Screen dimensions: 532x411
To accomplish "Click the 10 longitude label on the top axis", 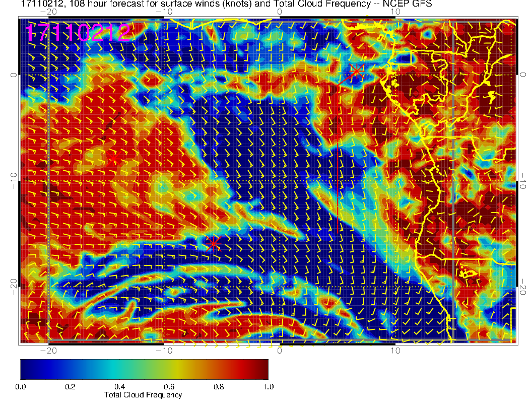I will [x=395, y=12].
